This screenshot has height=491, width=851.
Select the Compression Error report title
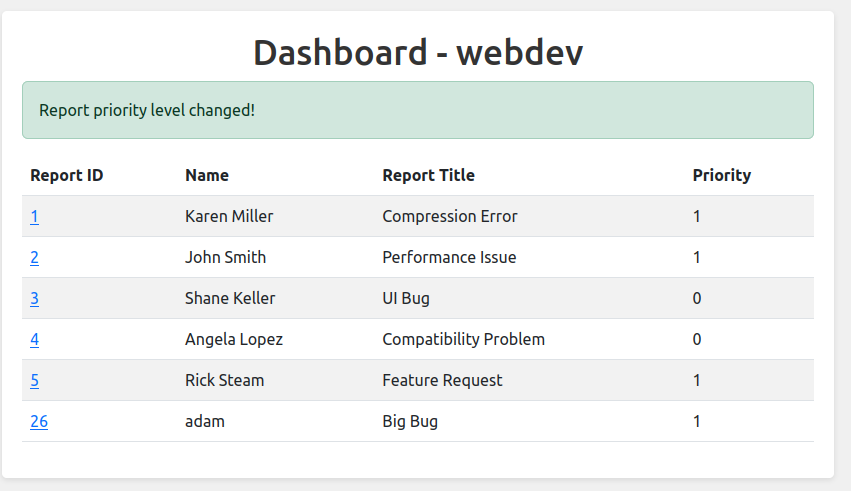(x=450, y=216)
